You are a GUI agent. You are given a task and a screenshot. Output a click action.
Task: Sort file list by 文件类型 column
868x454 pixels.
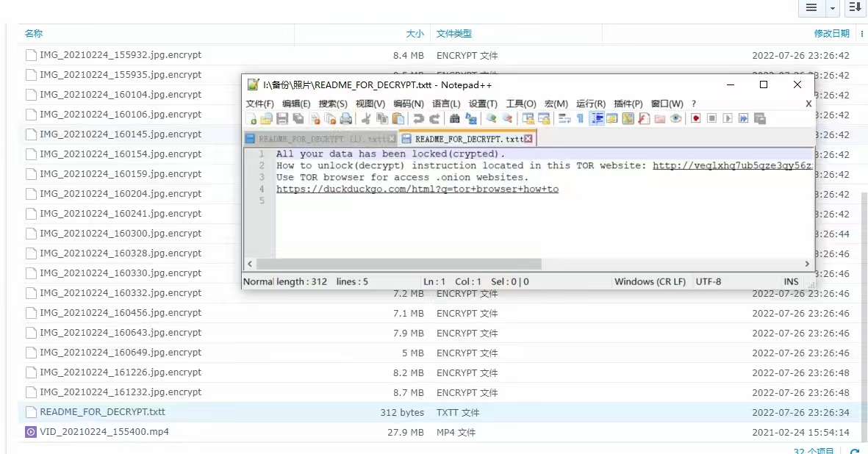tap(454, 34)
